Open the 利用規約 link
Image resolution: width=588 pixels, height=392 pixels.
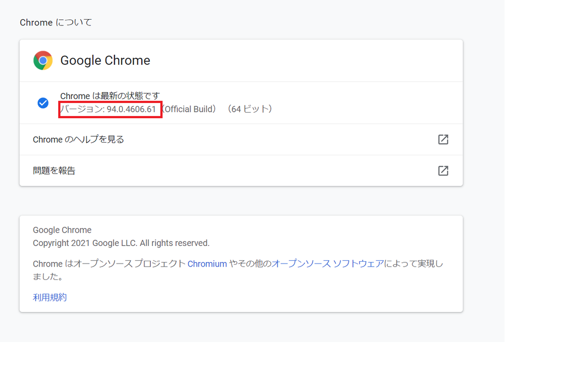[x=49, y=297]
